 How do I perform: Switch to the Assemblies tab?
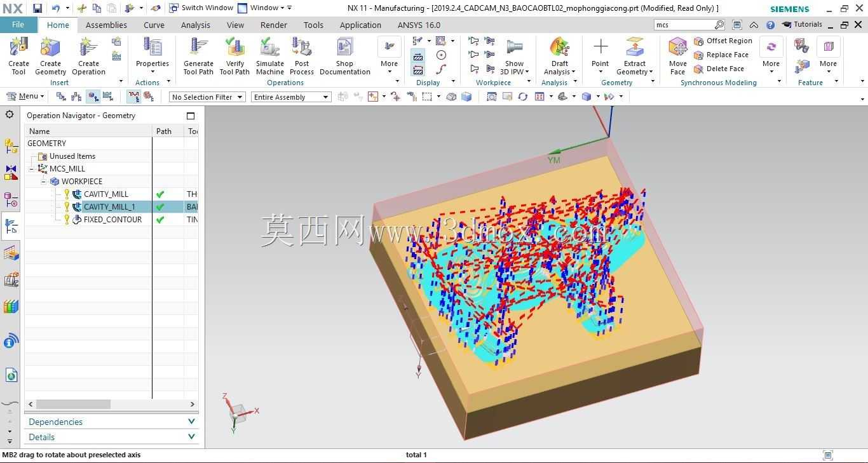[x=106, y=25]
